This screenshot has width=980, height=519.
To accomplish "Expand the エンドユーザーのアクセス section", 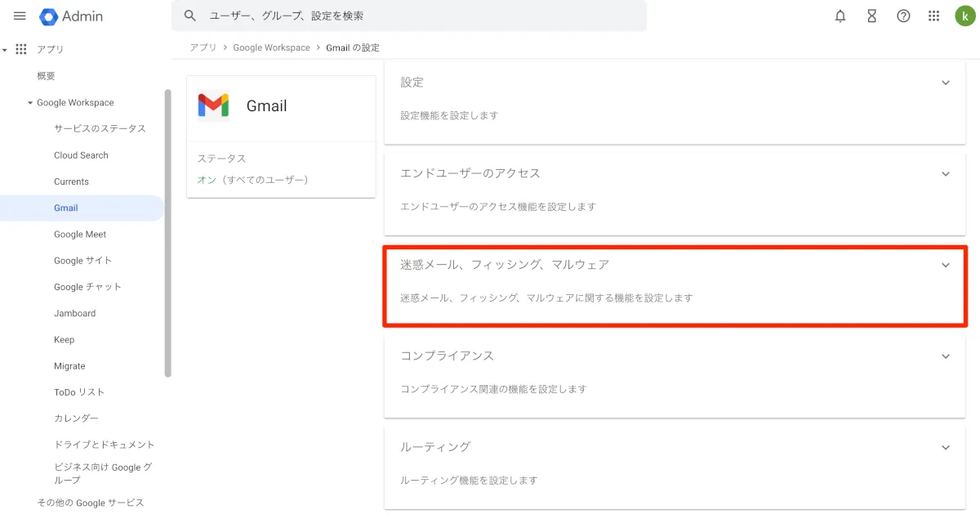I will click(x=946, y=173).
